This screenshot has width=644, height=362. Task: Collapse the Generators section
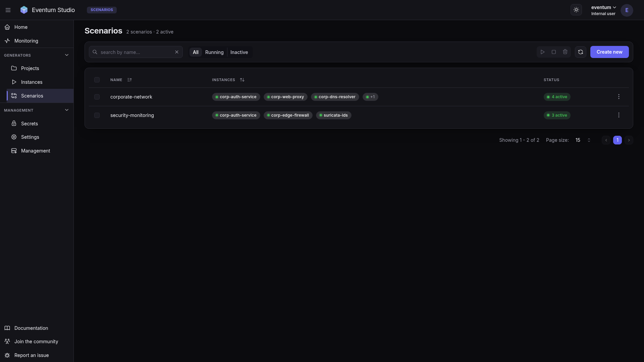(37, 55)
